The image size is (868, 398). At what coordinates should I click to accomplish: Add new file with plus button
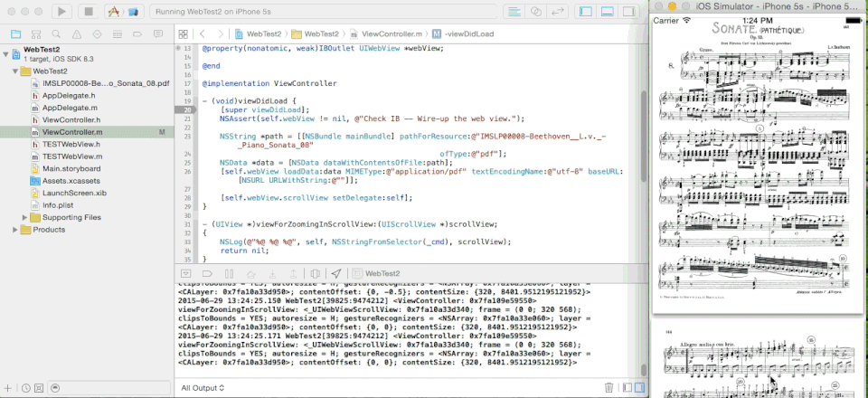click(x=8, y=388)
